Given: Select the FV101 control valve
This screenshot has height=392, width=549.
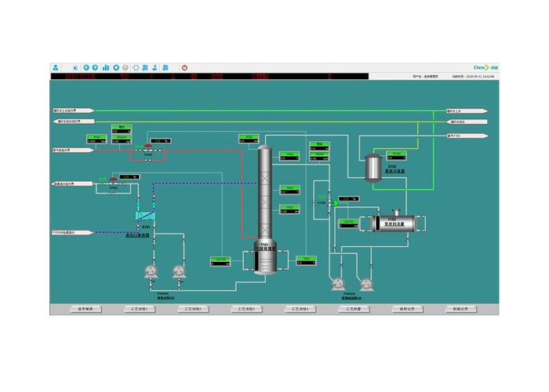Looking at the screenshot, I should [x=148, y=149].
